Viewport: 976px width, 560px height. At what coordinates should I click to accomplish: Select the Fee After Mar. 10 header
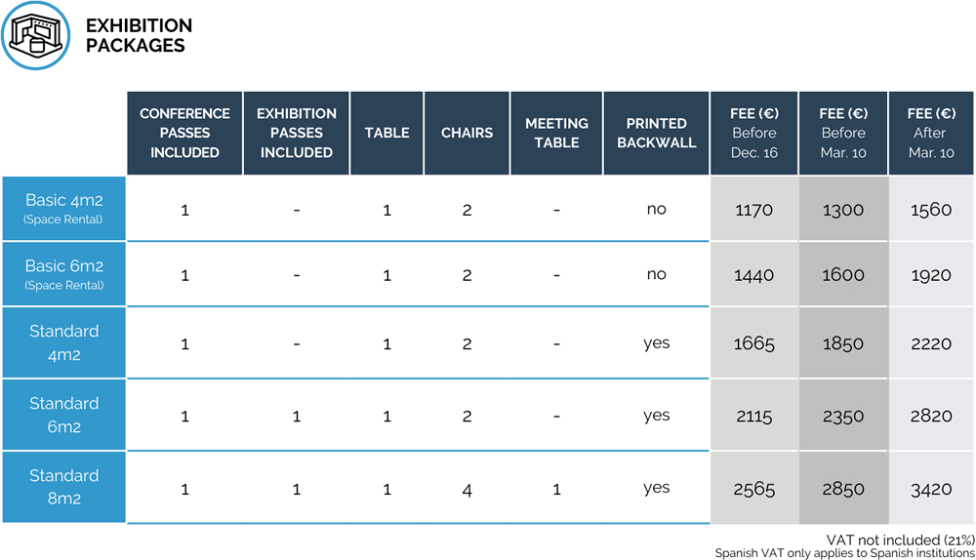[930, 133]
